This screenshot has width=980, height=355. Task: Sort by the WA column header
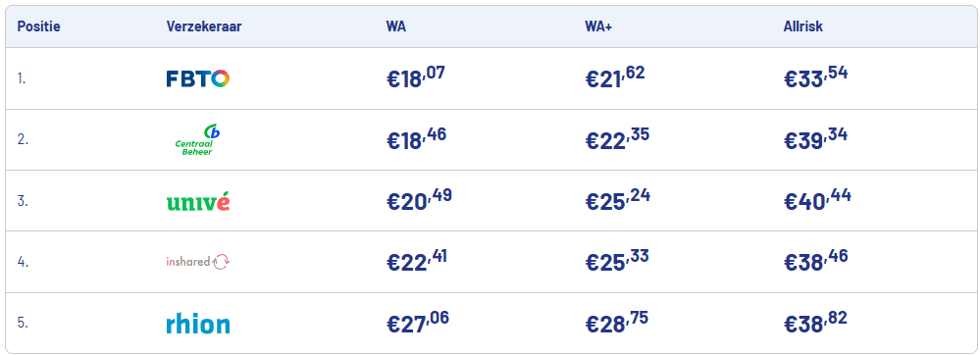click(395, 26)
